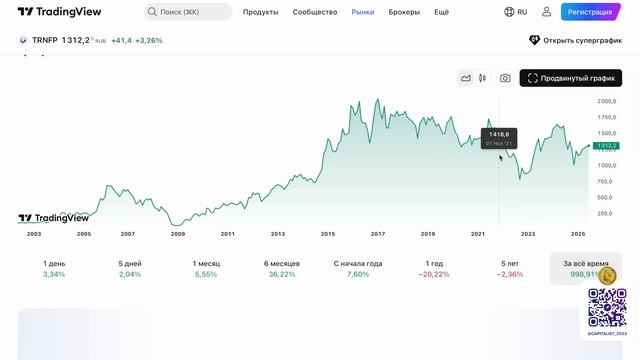Click the TRNFP logo icon
This screenshot has height=360, width=640.
23,40
